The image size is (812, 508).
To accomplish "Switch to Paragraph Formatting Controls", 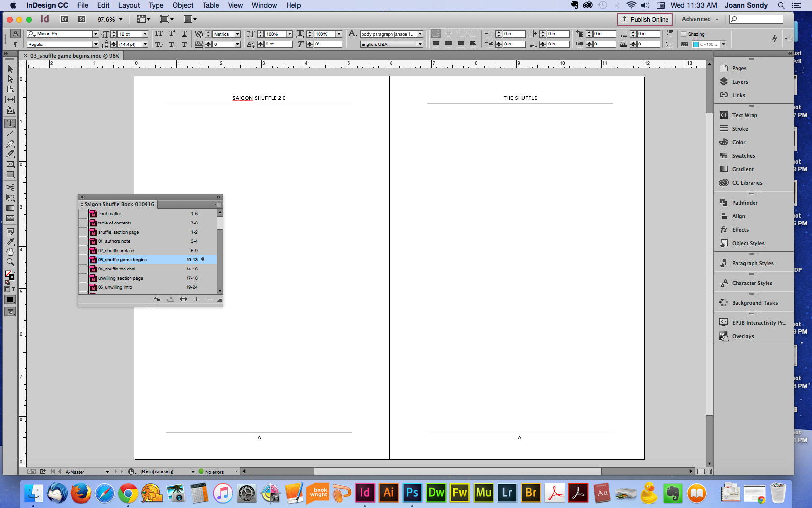I will click(x=15, y=44).
